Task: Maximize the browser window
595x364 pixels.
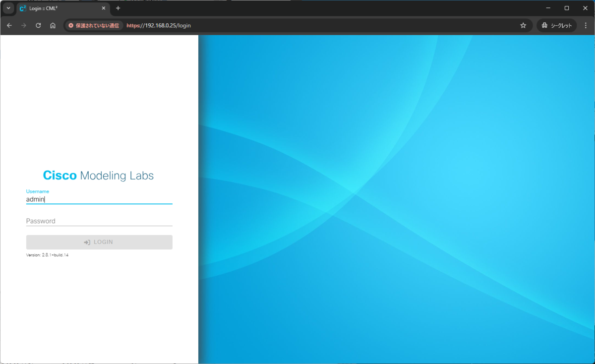Action: [567, 8]
